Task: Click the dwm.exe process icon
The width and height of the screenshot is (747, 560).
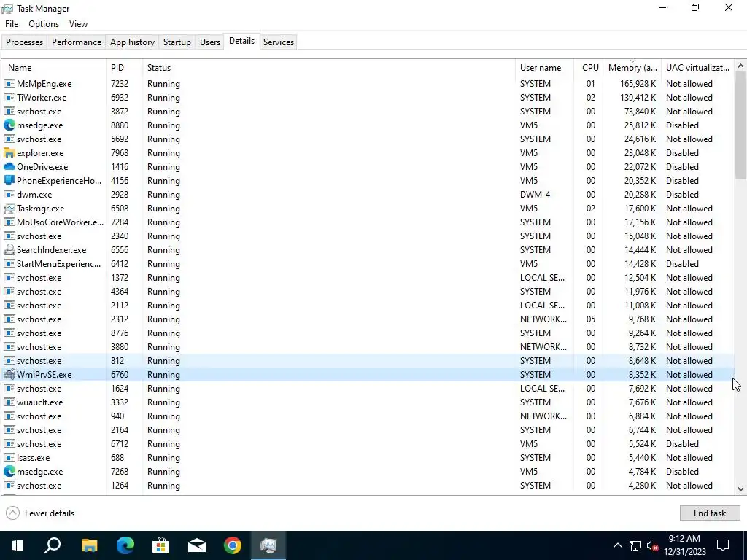Action: (x=9, y=194)
